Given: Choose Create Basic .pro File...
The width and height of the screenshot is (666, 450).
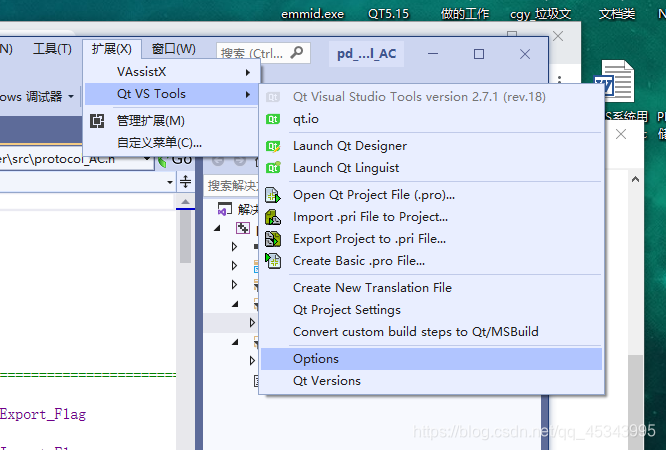Looking at the screenshot, I should (431, 261).
